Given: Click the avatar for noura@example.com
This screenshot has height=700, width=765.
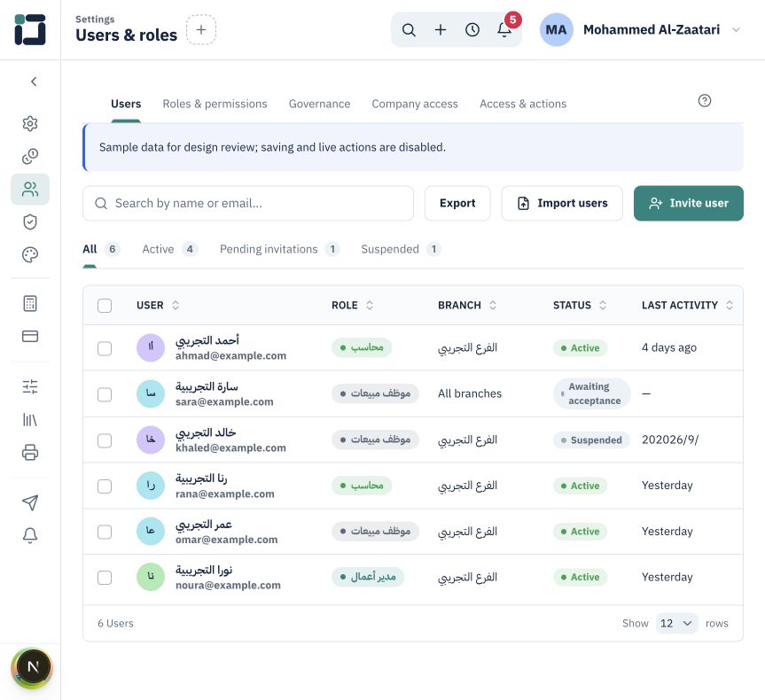Looking at the screenshot, I should pos(151,577).
